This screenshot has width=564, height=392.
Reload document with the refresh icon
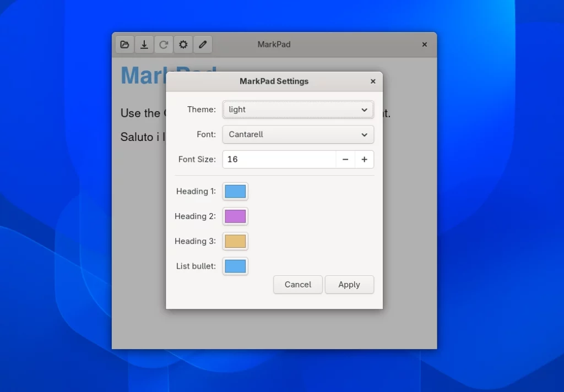164,45
